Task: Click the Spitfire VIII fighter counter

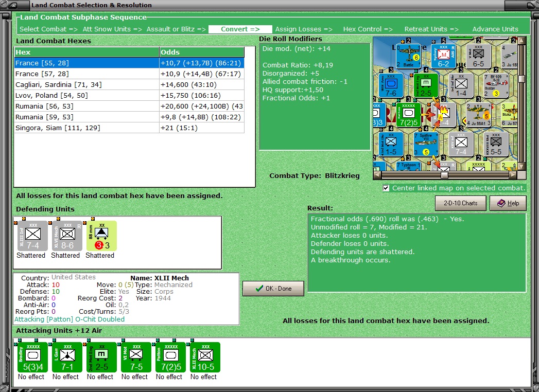Action: tap(426, 145)
